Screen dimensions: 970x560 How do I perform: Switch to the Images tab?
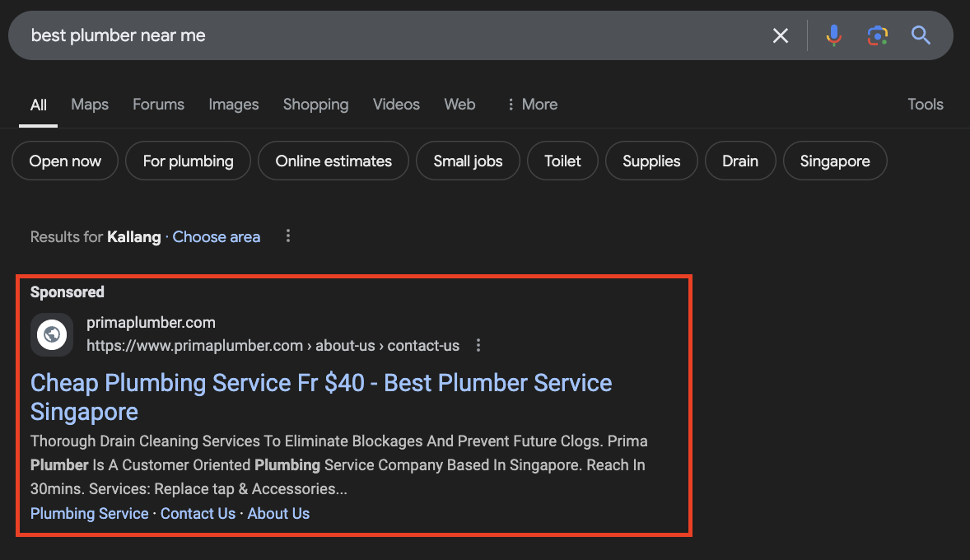[x=233, y=105]
